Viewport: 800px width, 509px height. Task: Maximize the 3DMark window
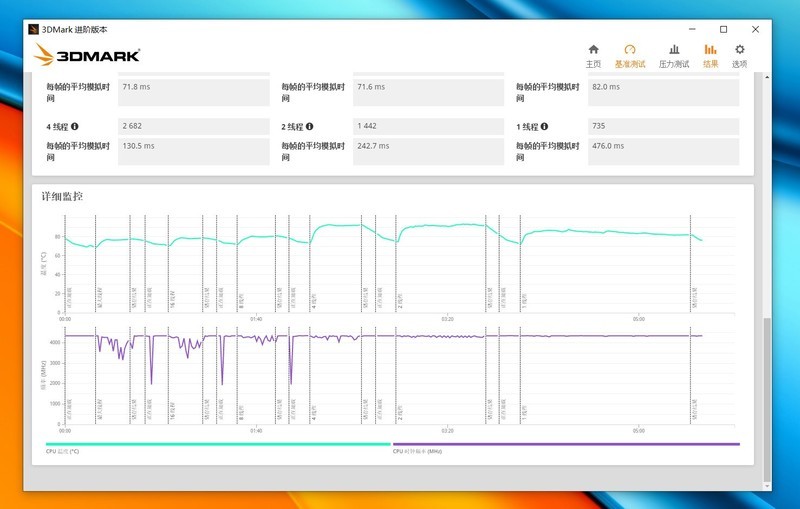click(x=723, y=29)
